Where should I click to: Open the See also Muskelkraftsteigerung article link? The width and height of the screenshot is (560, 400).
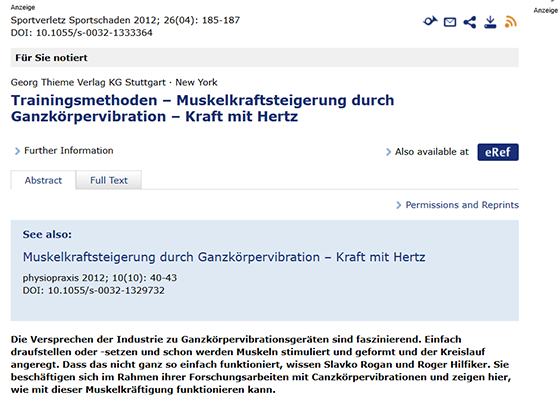coord(224,257)
